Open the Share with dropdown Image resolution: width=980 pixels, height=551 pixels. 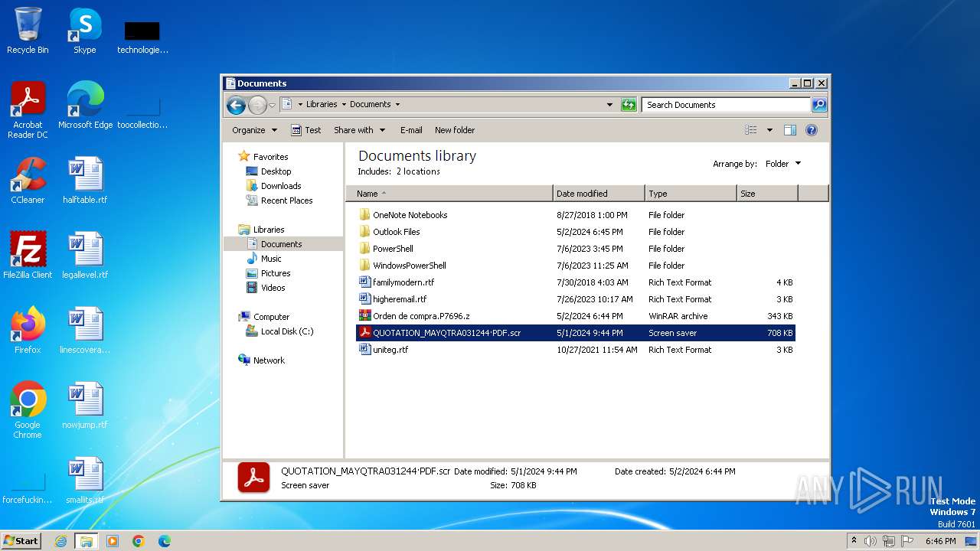[x=359, y=130]
